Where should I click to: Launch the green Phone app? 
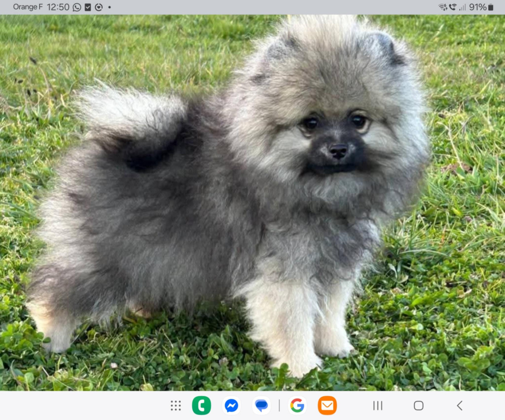tap(201, 406)
